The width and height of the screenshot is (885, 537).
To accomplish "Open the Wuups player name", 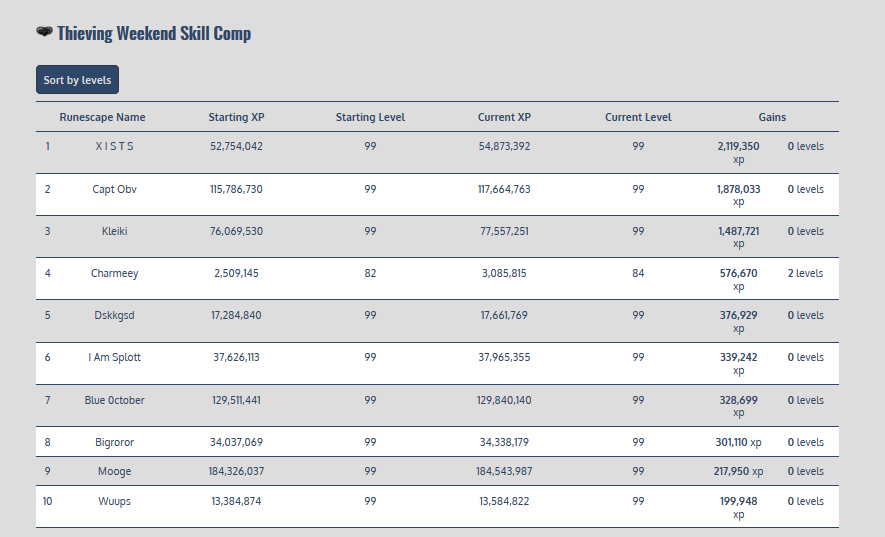I will [x=114, y=501].
